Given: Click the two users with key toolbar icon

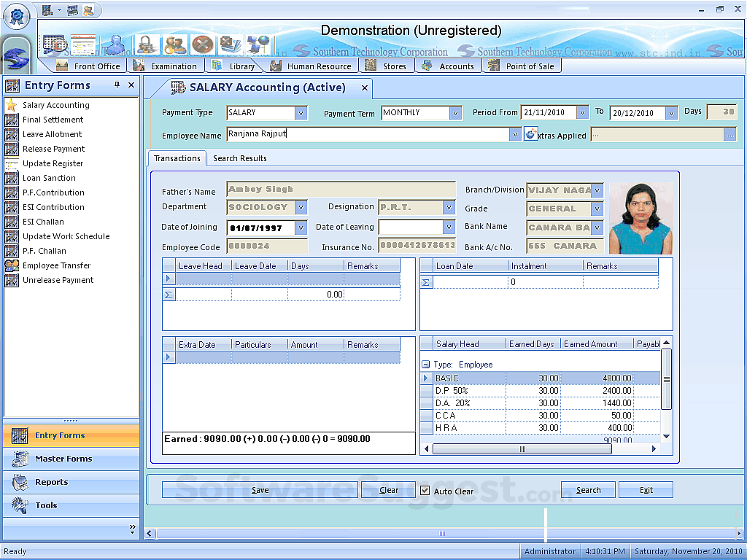Looking at the screenshot, I should pos(175,44).
